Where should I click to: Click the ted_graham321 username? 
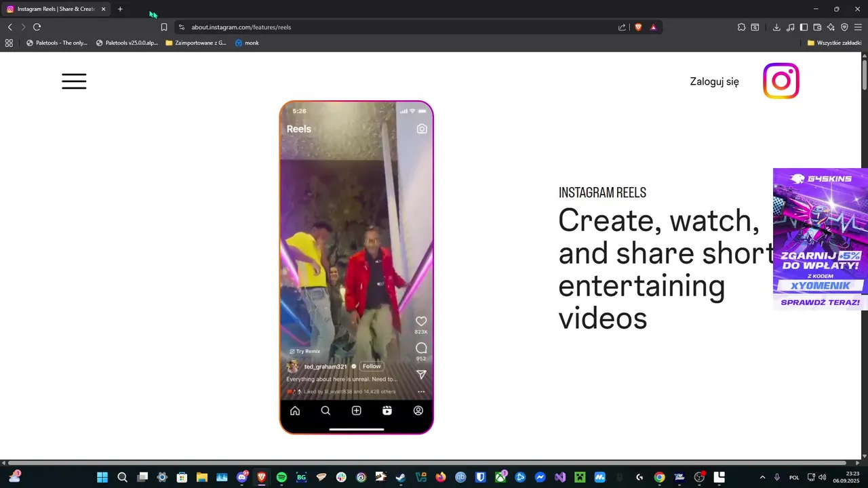325,367
